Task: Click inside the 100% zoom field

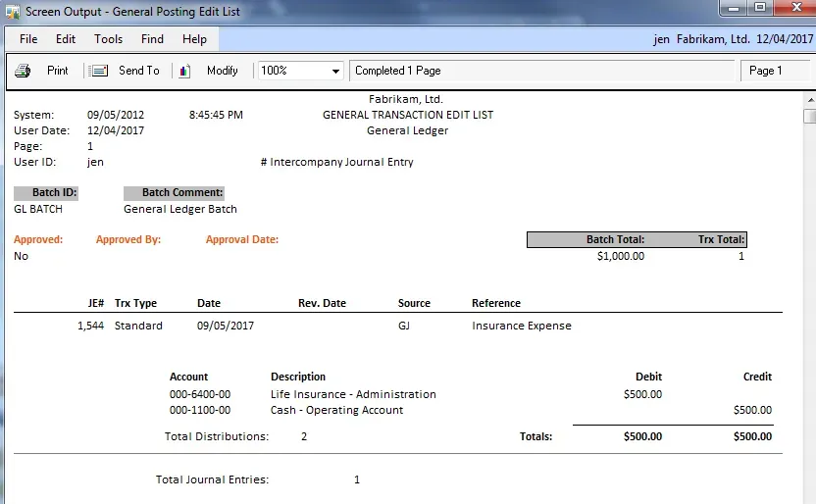Action: pos(290,72)
